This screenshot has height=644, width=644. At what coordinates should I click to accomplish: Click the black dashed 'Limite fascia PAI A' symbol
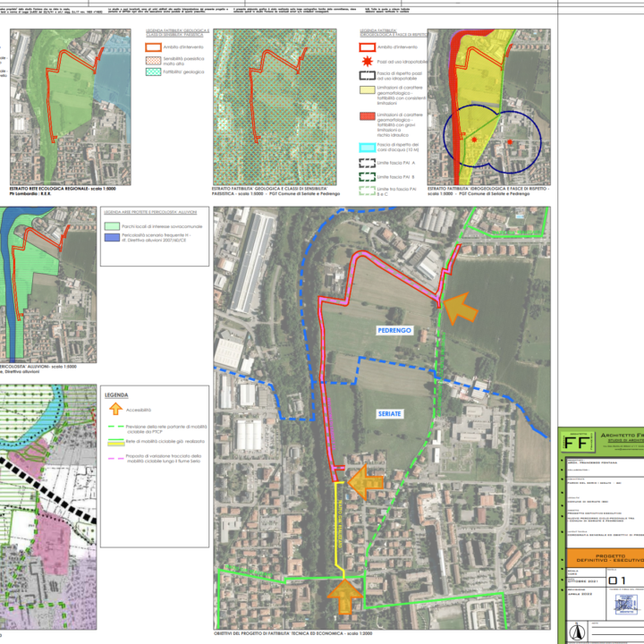(368, 163)
